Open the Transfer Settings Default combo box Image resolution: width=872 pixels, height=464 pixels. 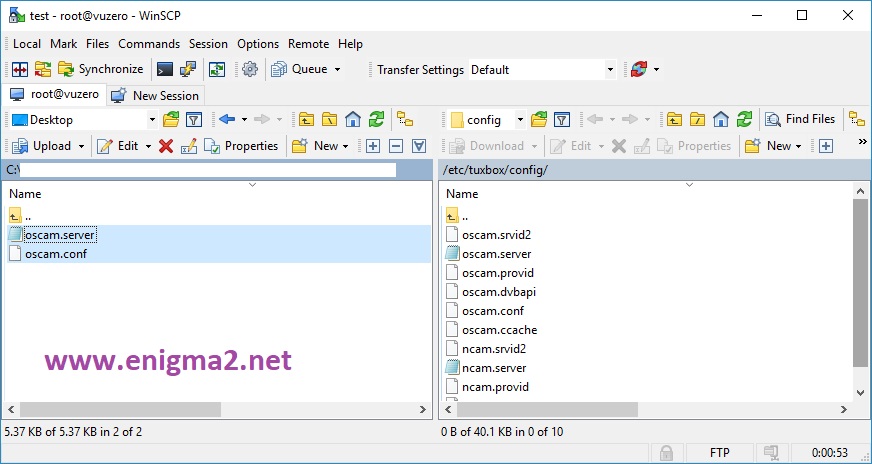pos(542,70)
